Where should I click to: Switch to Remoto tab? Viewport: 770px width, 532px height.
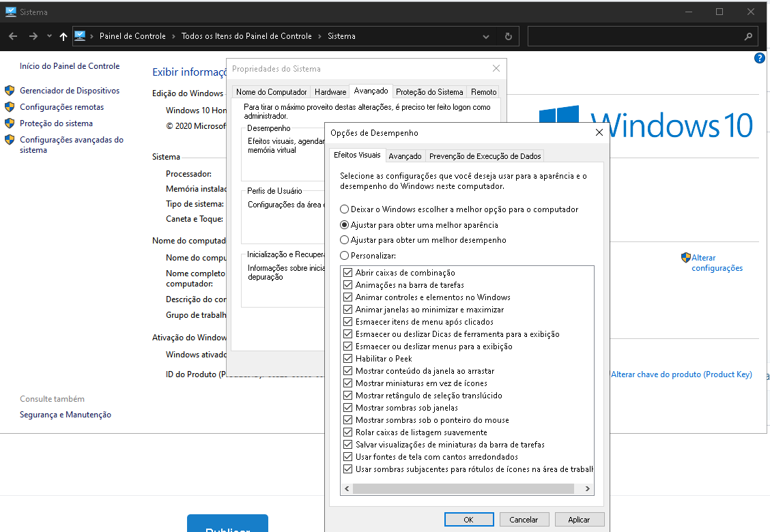click(x=484, y=92)
